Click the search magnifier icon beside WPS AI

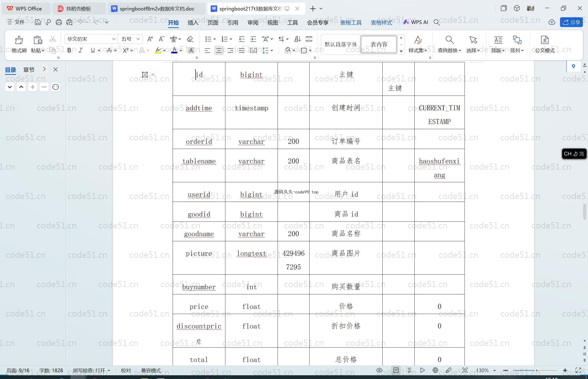click(437, 22)
